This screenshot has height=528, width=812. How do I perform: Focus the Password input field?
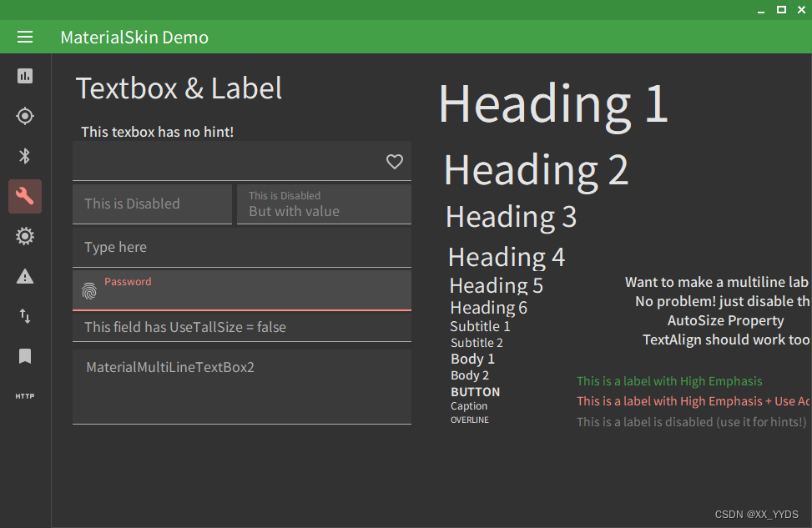242,290
